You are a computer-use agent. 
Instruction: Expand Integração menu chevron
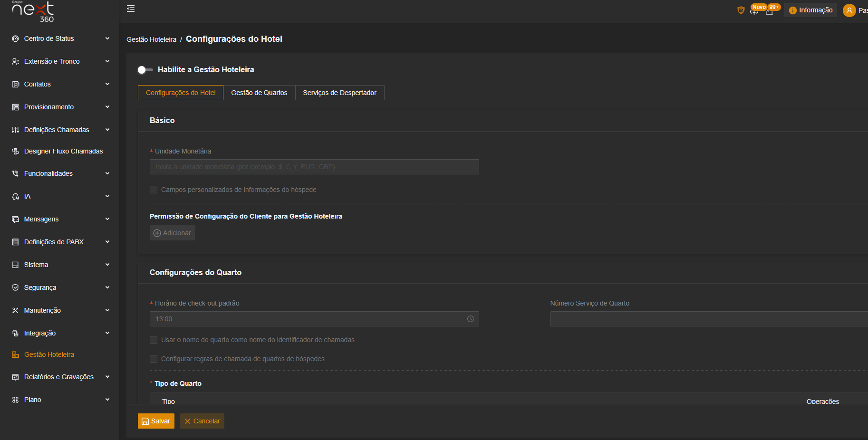pyautogui.click(x=107, y=333)
